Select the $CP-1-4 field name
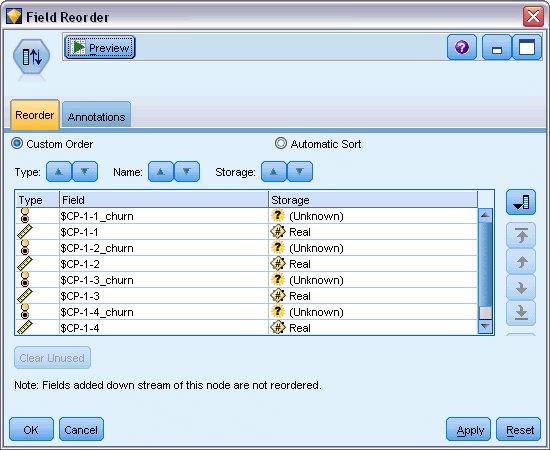This screenshot has height=450, width=550. [x=80, y=328]
